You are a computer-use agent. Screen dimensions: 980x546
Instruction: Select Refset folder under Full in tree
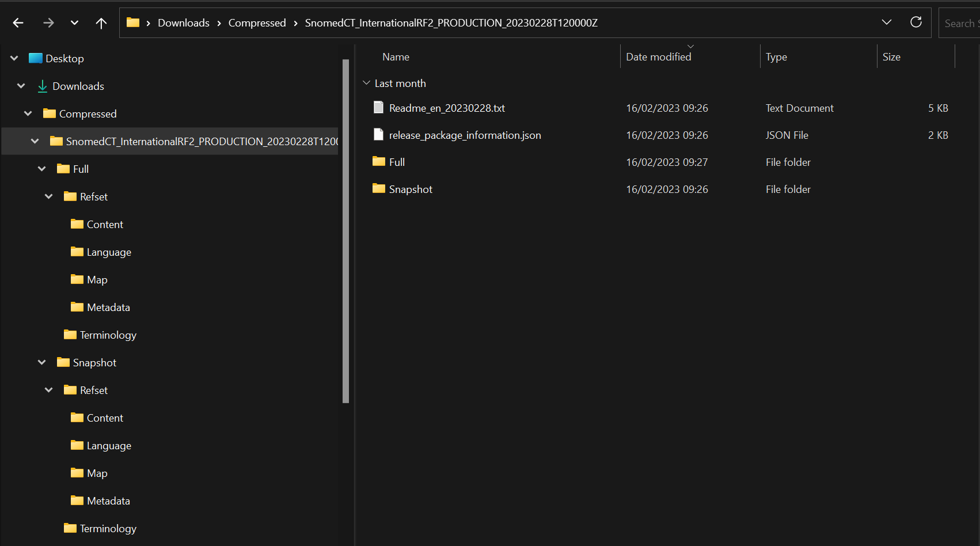pyautogui.click(x=94, y=197)
